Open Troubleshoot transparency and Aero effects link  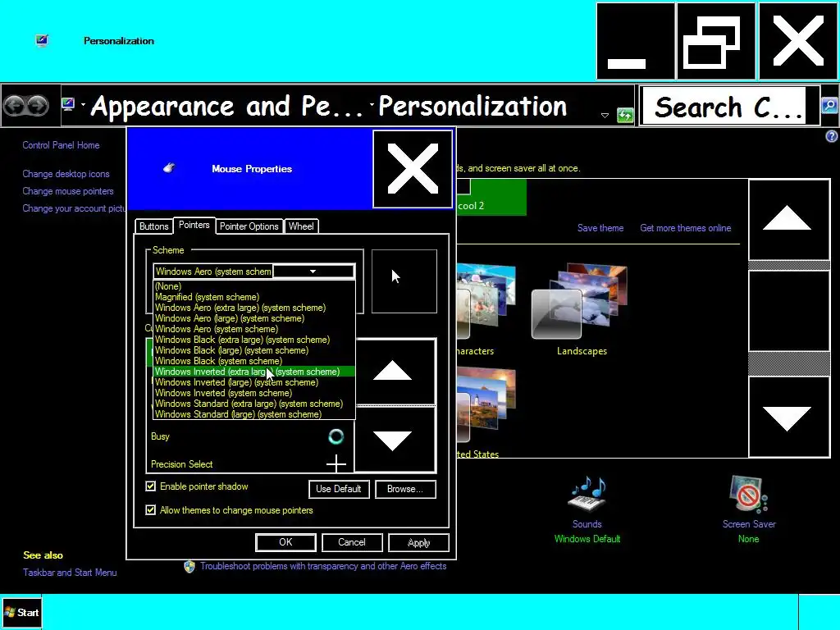pyautogui.click(x=323, y=566)
